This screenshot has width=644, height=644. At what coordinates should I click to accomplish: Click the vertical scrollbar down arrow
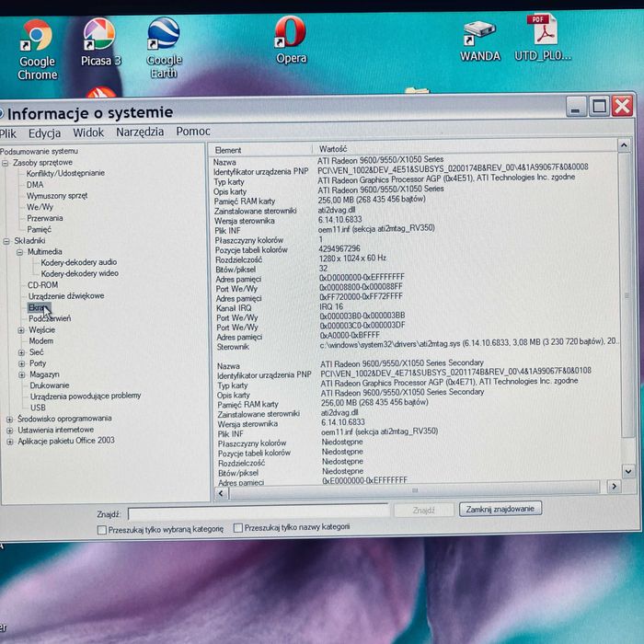click(x=628, y=471)
